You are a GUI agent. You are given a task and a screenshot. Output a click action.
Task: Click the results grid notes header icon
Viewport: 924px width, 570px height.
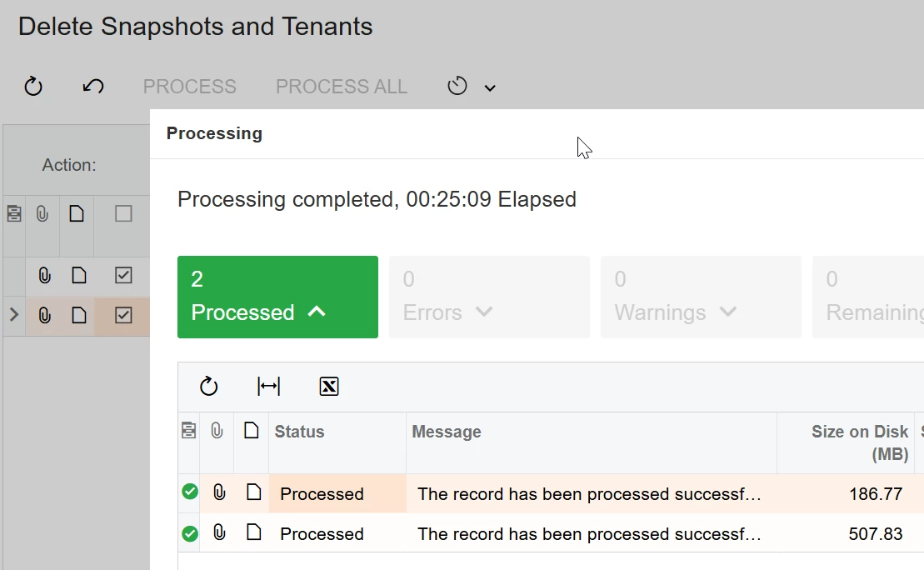(188, 431)
